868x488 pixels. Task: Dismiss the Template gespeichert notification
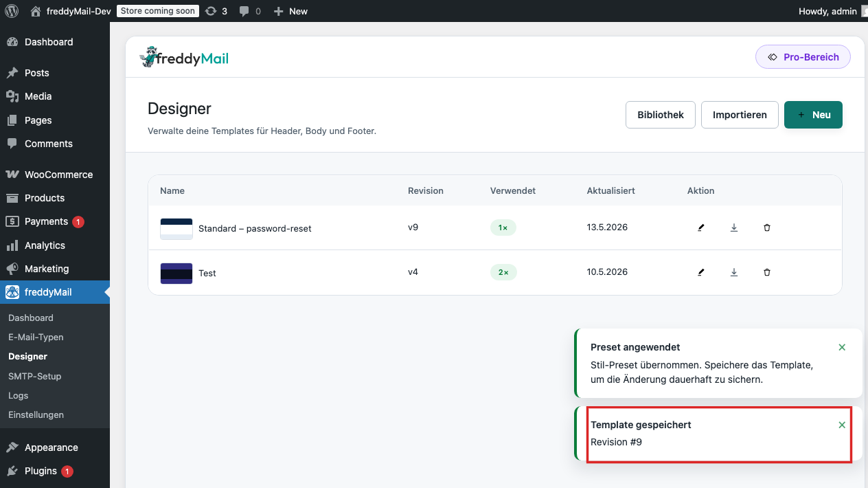coord(842,425)
